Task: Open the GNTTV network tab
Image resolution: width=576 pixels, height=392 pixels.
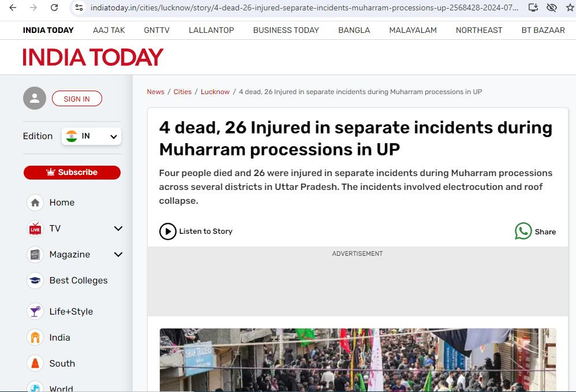Action: tap(157, 30)
